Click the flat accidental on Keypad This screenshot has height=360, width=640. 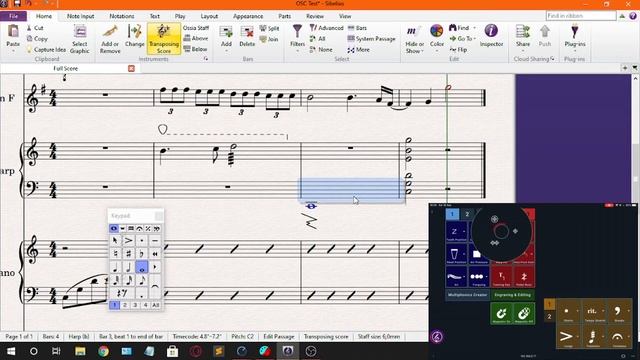click(x=142, y=254)
